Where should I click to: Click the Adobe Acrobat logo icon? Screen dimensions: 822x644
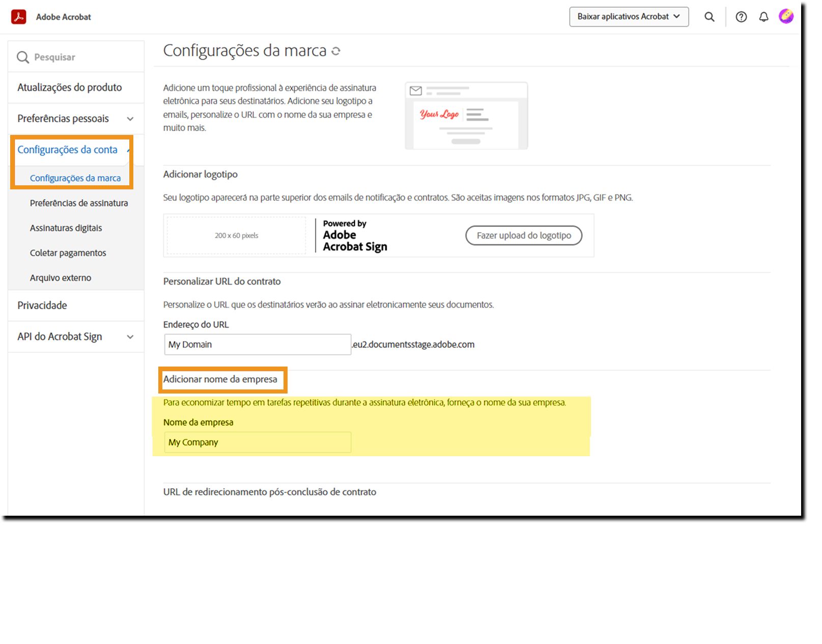[x=19, y=17]
